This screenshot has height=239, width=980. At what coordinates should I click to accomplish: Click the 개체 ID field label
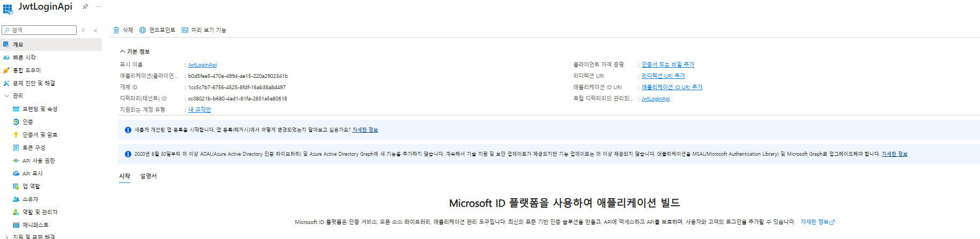(x=129, y=87)
